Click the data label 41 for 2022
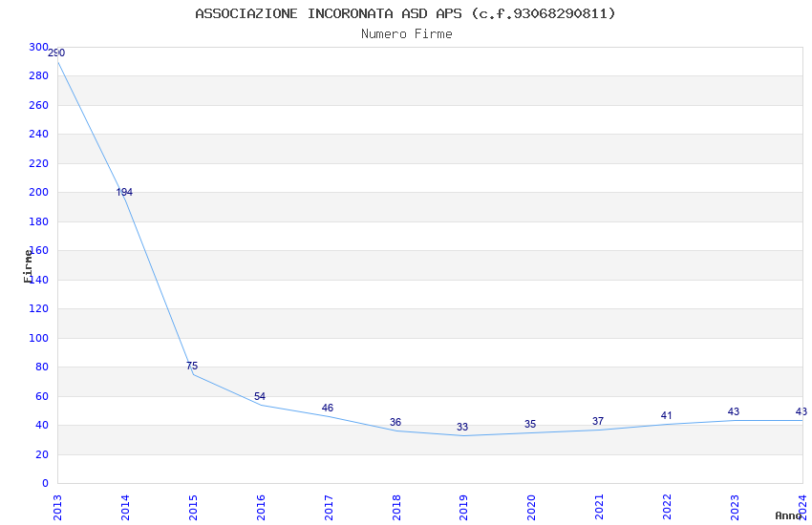This screenshot has height=525, width=812. click(667, 415)
